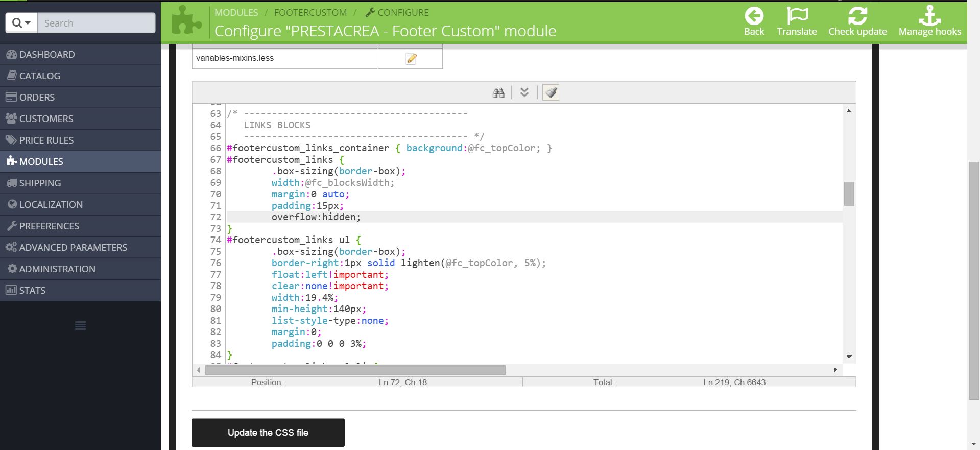Click the 'overflow:hidden;' code line

click(316, 217)
